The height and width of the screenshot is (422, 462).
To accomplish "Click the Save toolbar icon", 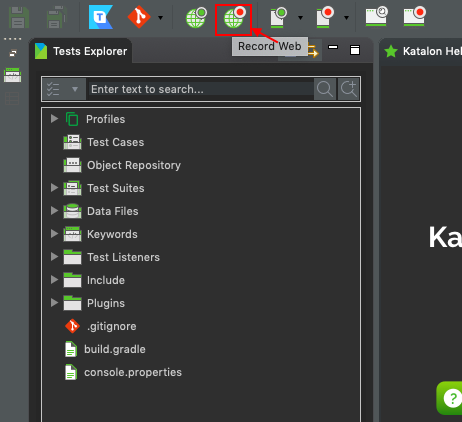I will [x=19, y=17].
